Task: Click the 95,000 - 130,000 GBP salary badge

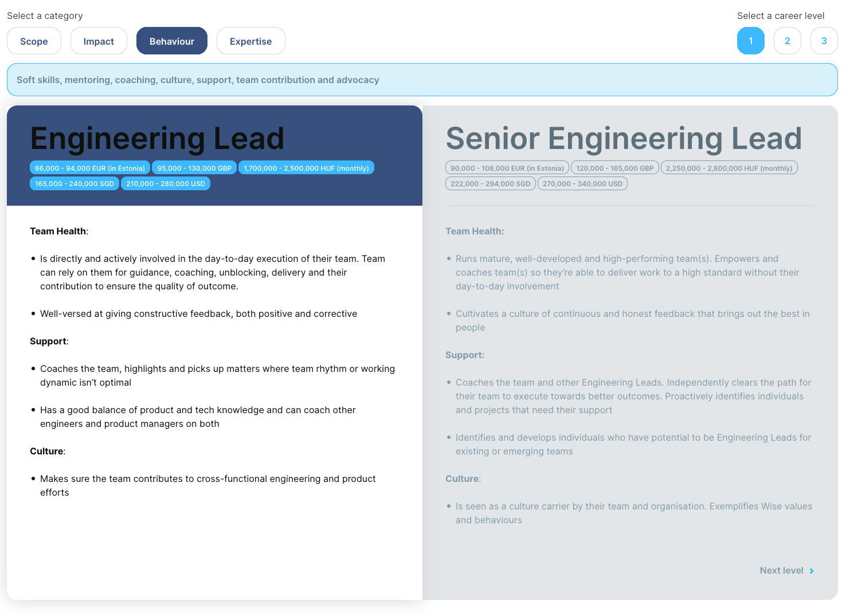Action: [x=194, y=168]
